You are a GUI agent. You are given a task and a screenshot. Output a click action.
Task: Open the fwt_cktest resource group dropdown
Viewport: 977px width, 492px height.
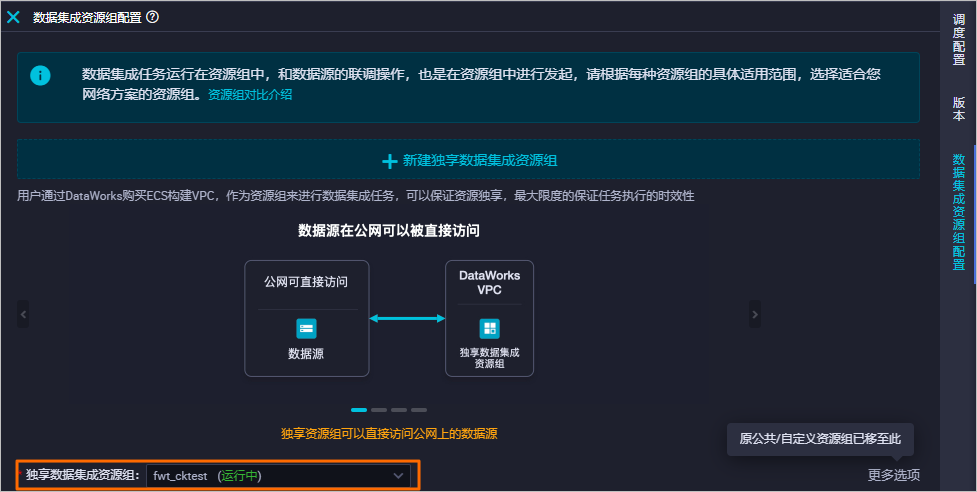[x=279, y=476]
